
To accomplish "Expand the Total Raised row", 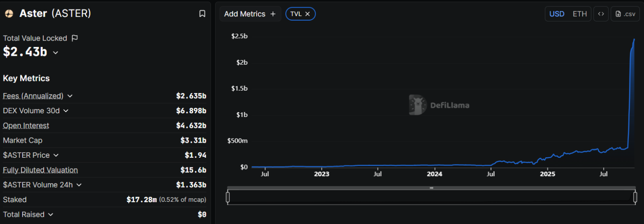I will 51,214.
